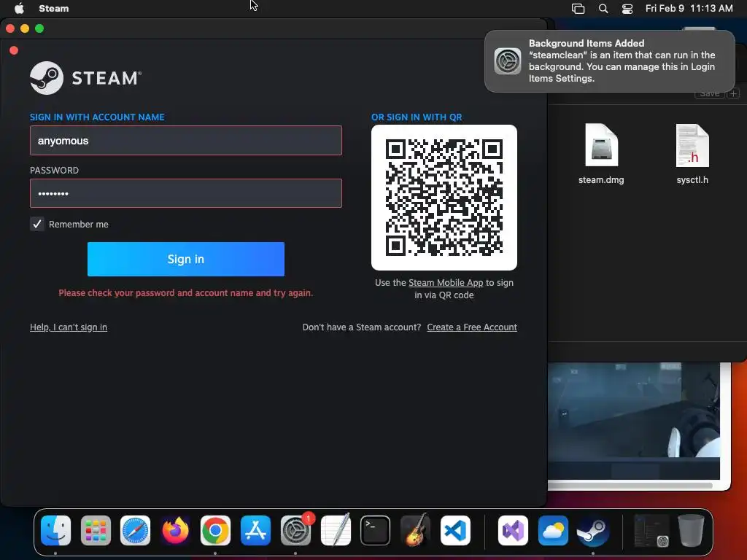
Task: Open Spotlight search in menu bar
Action: pos(603,9)
